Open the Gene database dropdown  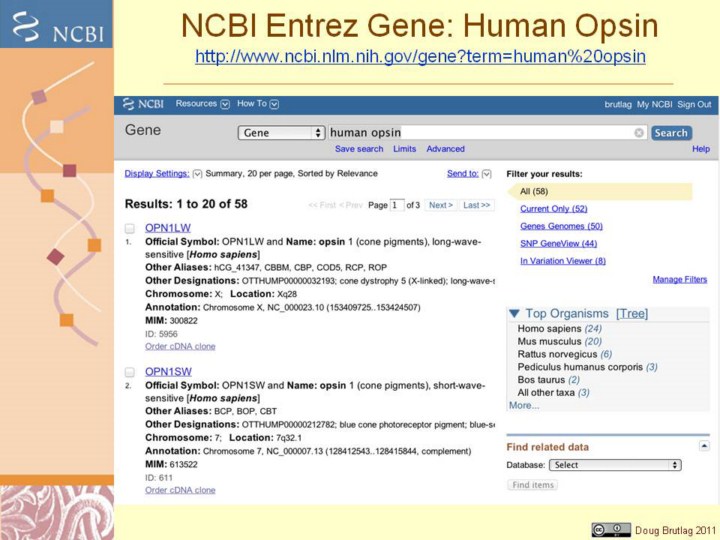click(x=282, y=132)
